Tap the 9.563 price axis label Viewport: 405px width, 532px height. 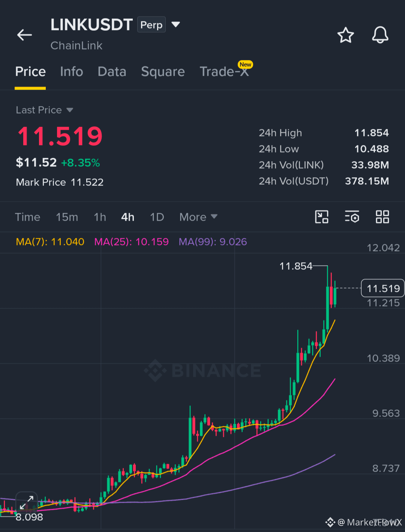tap(386, 413)
